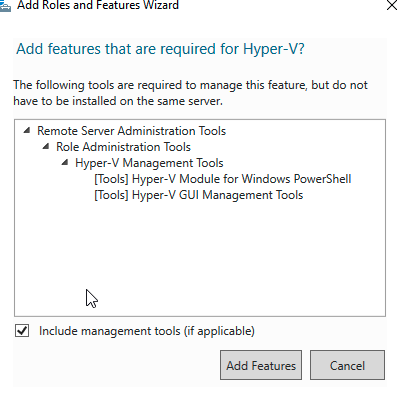Select Role Administration Tools row
The width and height of the screenshot is (406, 404).
123,147
